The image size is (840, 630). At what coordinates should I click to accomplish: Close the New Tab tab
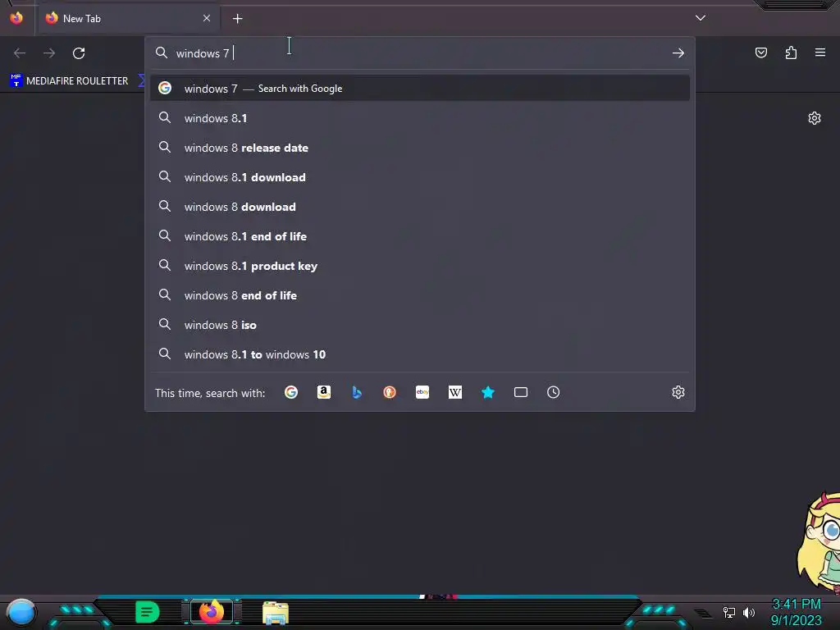tap(207, 18)
